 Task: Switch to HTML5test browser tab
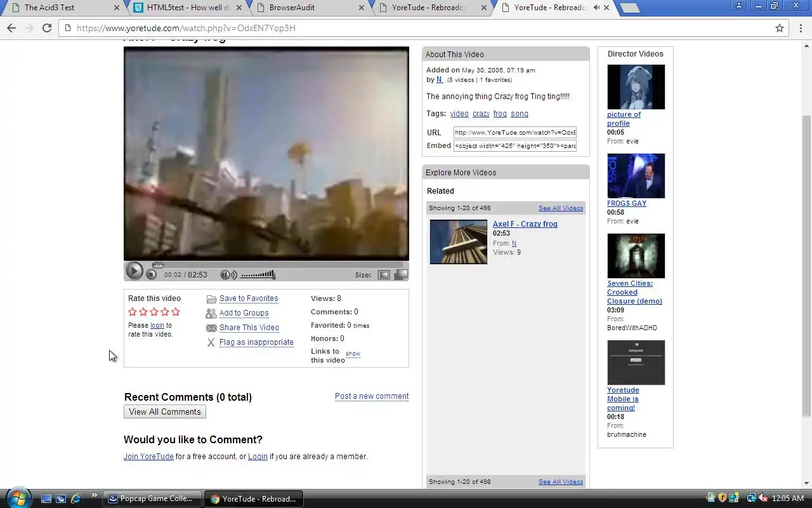188,8
